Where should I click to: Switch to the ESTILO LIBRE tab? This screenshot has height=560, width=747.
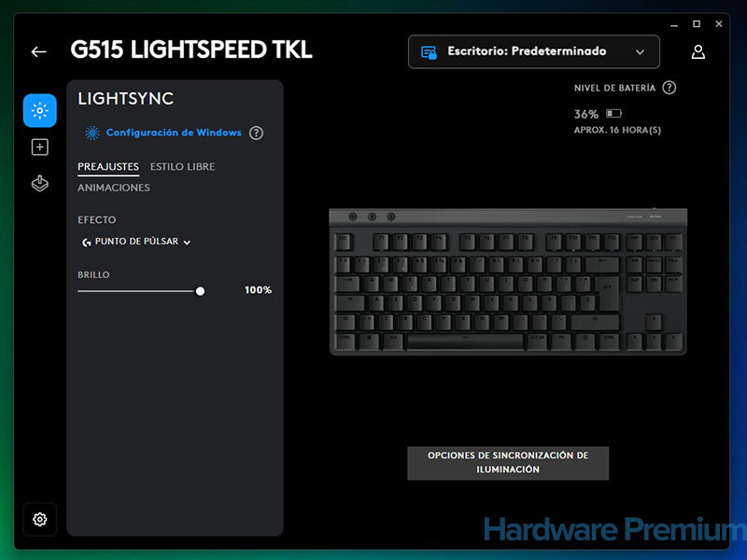pos(182,167)
